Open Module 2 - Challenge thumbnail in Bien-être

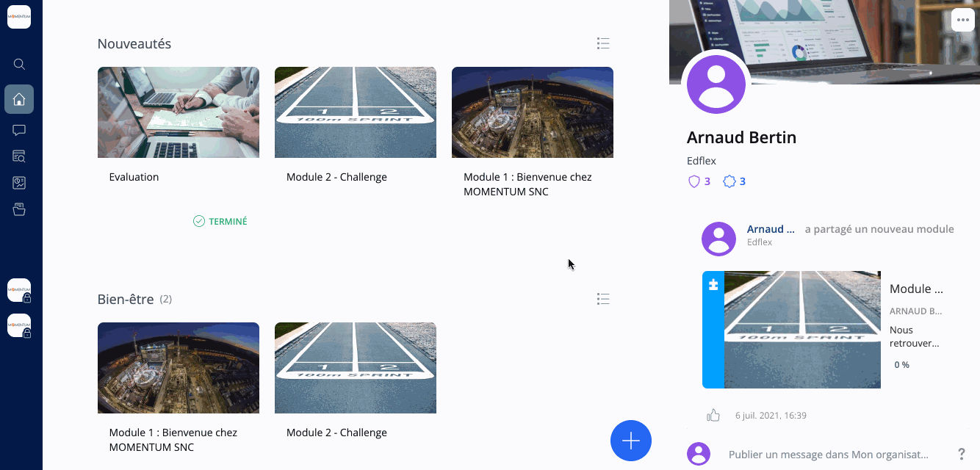356,368
